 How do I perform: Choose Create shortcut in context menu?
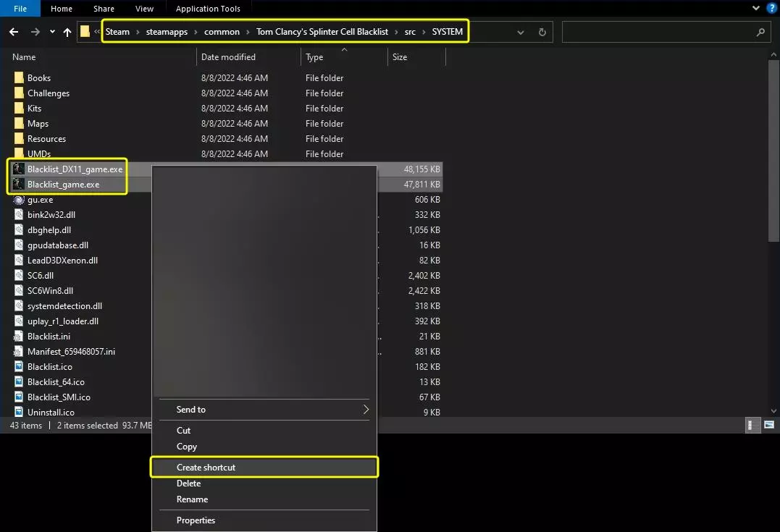264,468
